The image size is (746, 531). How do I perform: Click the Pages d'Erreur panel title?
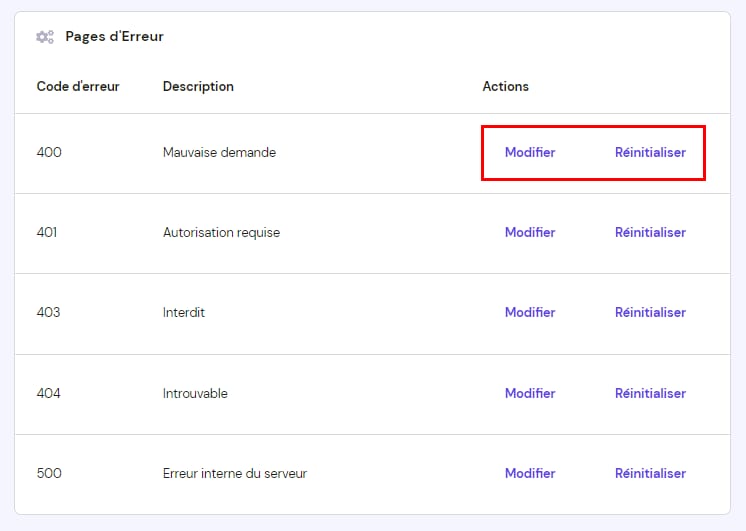click(x=114, y=37)
